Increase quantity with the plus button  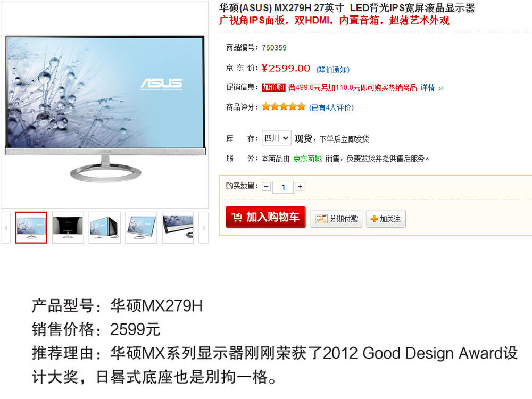point(300,187)
